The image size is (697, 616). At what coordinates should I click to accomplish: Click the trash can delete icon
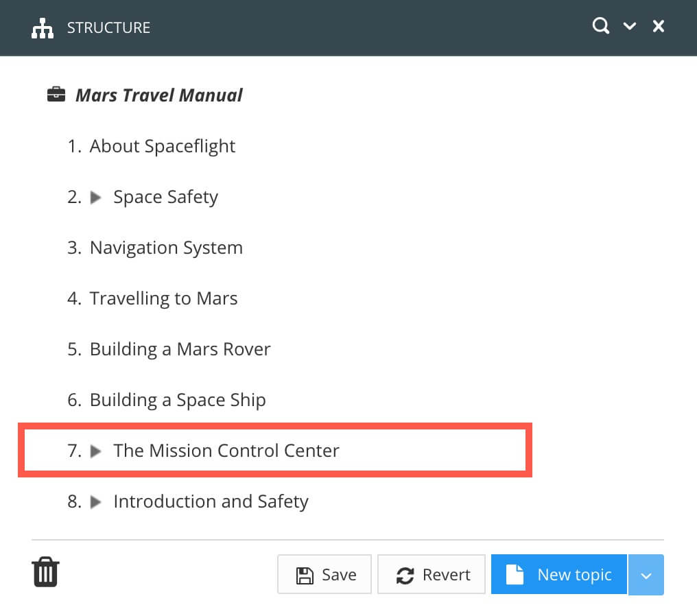coord(45,571)
